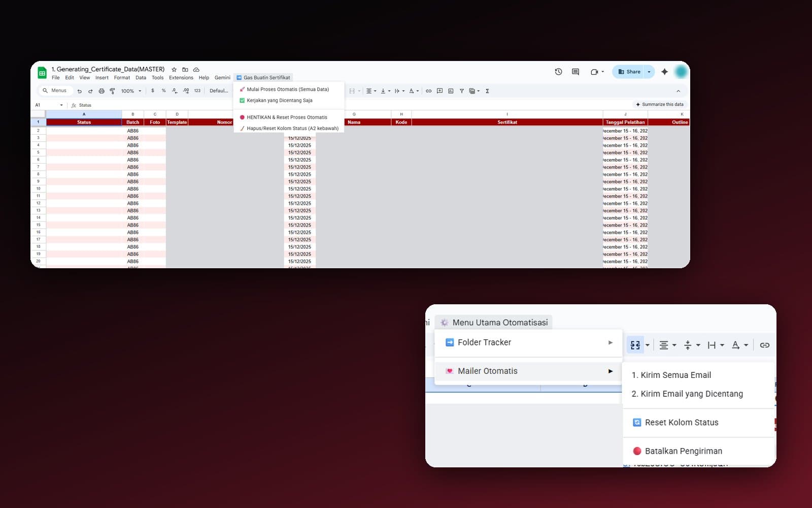This screenshot has width=812, height=508.
Task: Expand the Folder Tracker submenu
Action: click(x=528, y=342)
